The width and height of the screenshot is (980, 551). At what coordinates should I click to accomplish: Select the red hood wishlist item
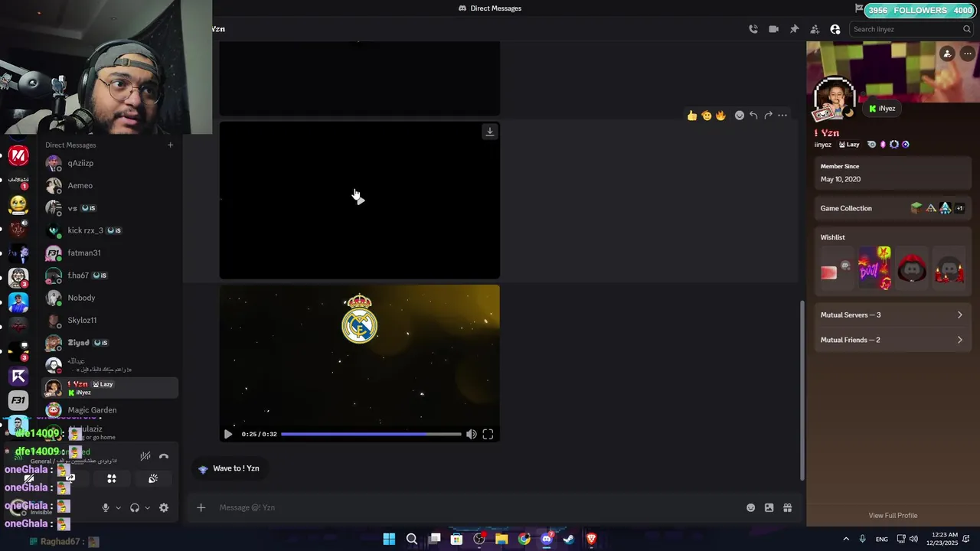912,269
